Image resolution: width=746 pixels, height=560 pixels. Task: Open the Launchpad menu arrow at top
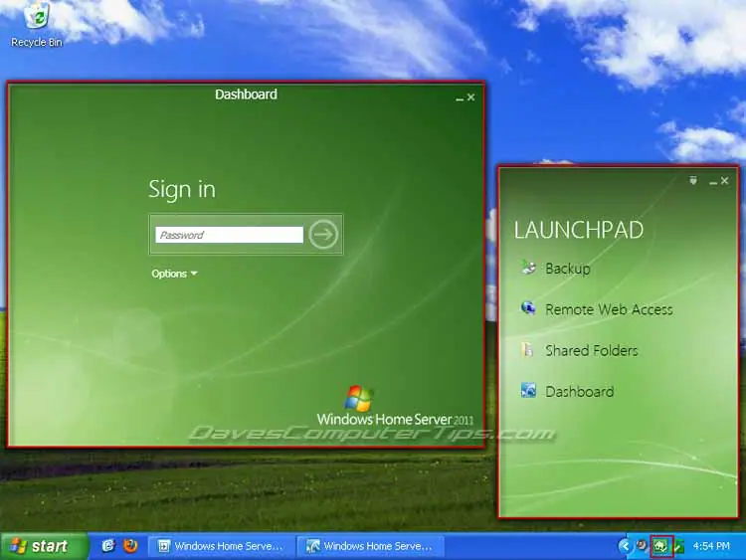click(x=693, y=180)
